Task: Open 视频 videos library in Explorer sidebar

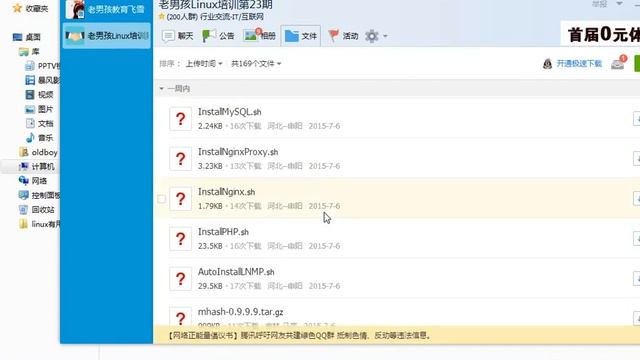Action: tap(39, 95)
